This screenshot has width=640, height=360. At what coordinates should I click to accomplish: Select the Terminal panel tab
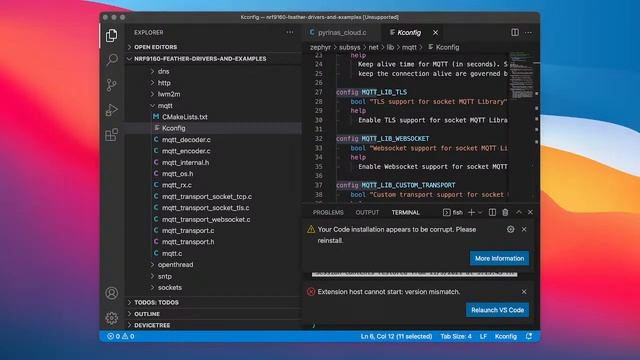coord(406,212)
